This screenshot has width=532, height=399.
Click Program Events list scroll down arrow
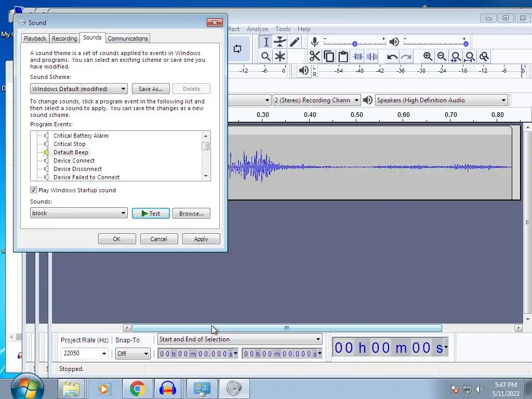[206, 176]
